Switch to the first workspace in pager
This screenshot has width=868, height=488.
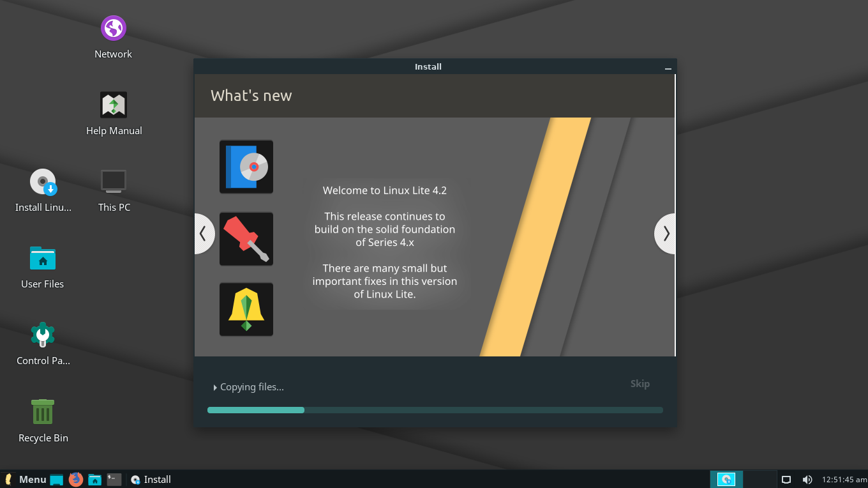(726, 479)
